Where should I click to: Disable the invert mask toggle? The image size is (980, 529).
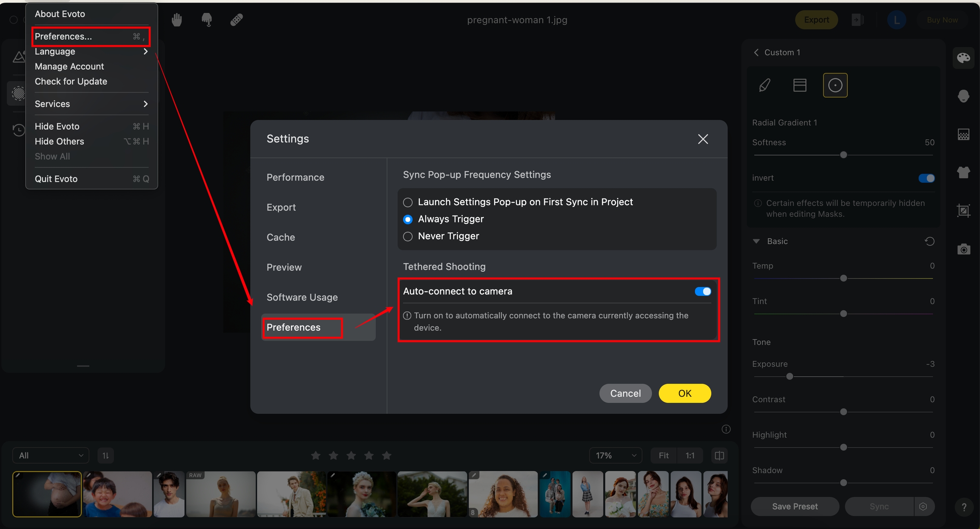coord(926,178)
